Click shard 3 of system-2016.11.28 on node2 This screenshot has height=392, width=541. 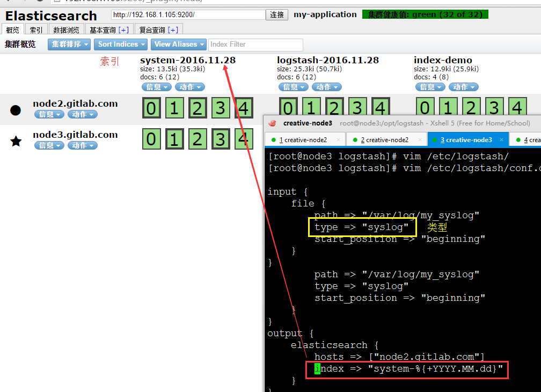click(x=221, y=108)
